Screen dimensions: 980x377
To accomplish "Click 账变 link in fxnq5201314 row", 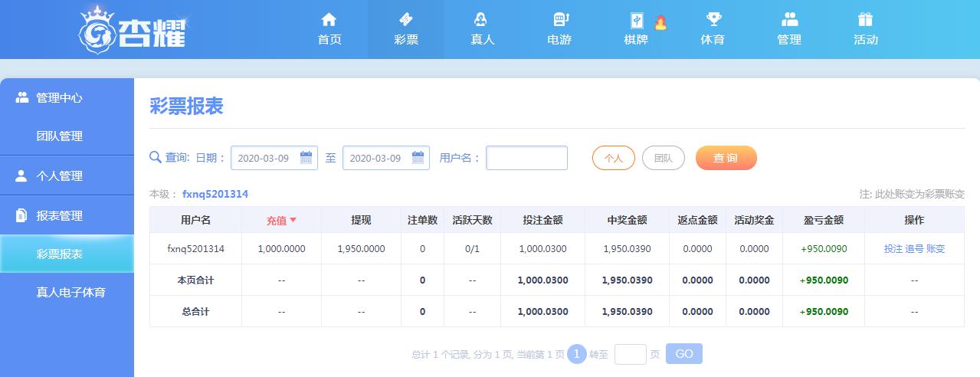I will click(936, 248).
